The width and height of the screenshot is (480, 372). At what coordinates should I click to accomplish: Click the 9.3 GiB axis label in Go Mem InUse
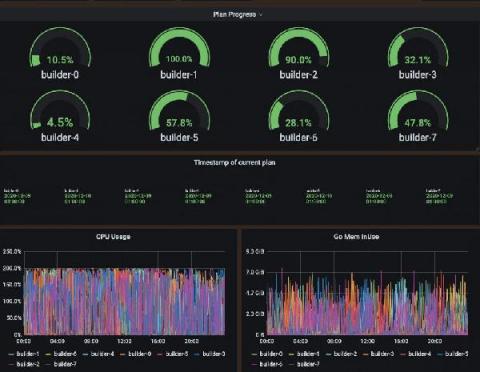255,251
